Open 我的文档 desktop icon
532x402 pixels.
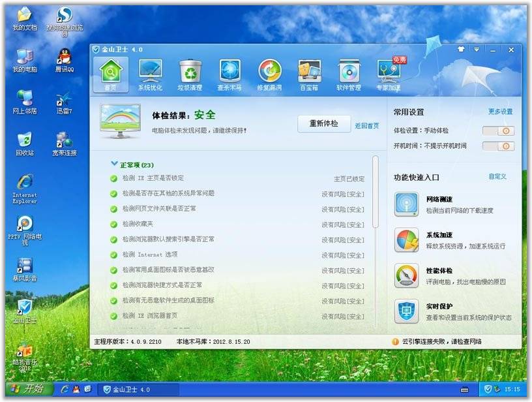(x=25, y=20)
